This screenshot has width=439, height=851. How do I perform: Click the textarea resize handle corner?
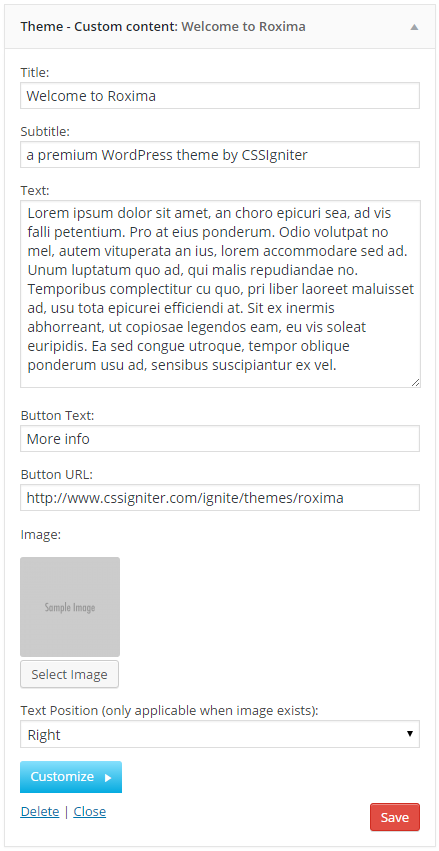pyautogui.click(x=415, y=382)
